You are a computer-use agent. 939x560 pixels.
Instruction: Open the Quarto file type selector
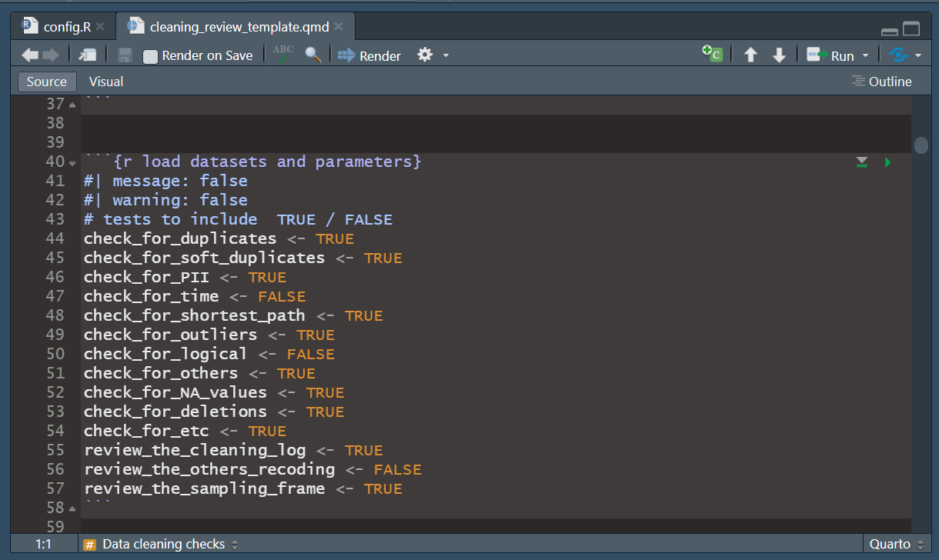[x=897, y=544]
